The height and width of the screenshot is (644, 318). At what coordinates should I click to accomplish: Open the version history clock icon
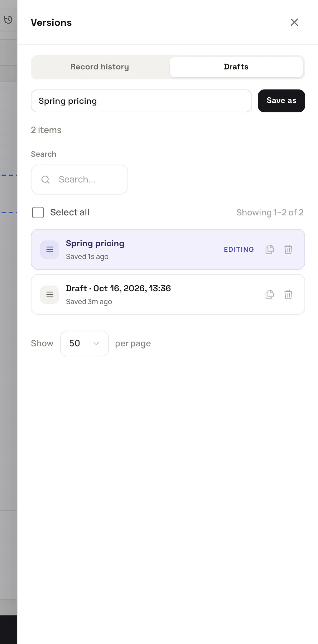tap(8, 20)
